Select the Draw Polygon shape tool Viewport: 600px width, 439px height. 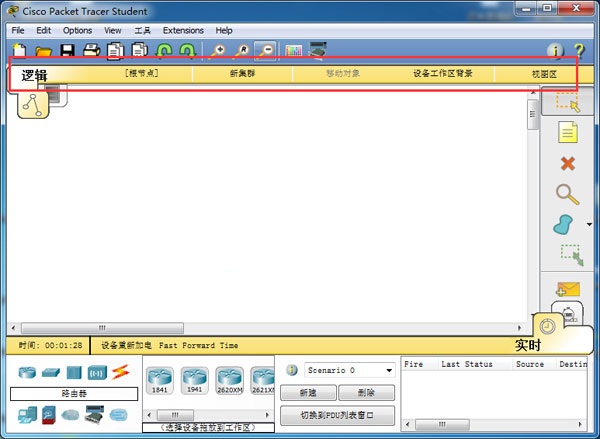coord(563,225)
